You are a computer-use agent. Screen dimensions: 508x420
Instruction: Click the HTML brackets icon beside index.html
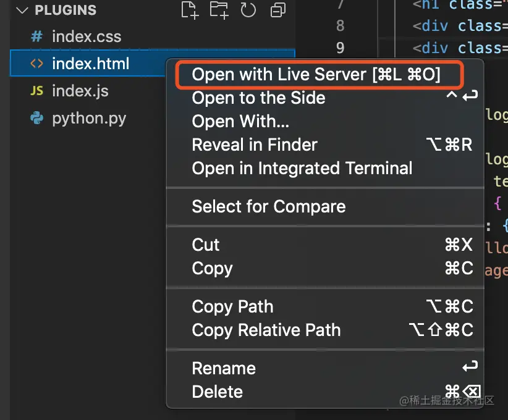click(37, 64)
